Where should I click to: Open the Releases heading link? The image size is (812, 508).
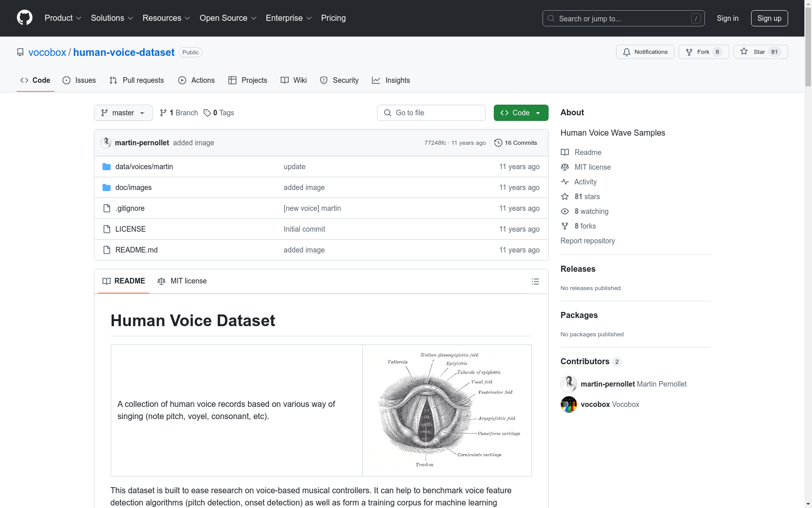click(578, 269)
